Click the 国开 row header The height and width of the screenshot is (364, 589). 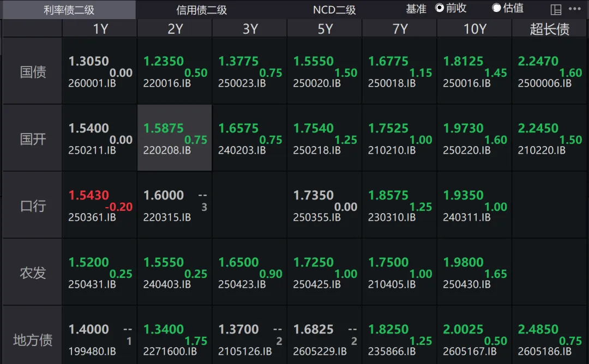[x=33, y=139]
